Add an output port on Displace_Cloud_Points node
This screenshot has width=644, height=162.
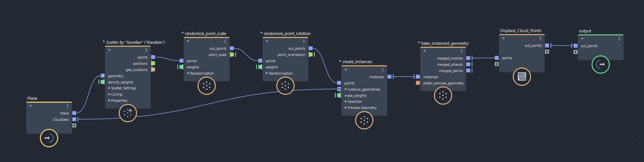tap(547, 52)
